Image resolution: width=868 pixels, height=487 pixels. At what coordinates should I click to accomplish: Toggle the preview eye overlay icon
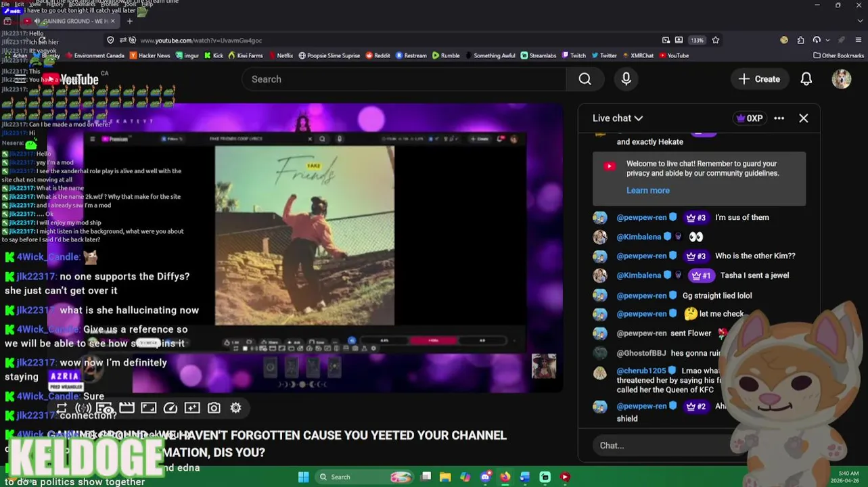[105, 408]
